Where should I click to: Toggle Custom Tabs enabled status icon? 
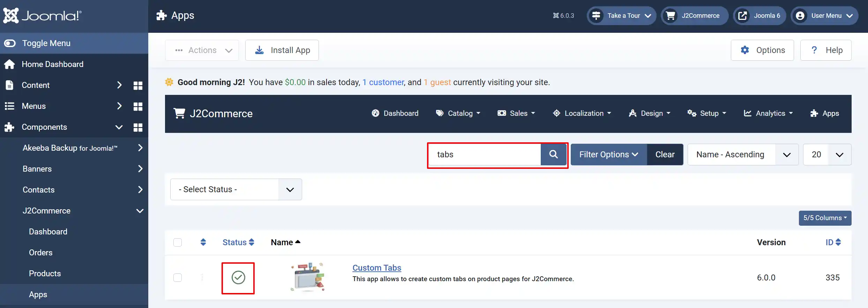click(238, 278)
